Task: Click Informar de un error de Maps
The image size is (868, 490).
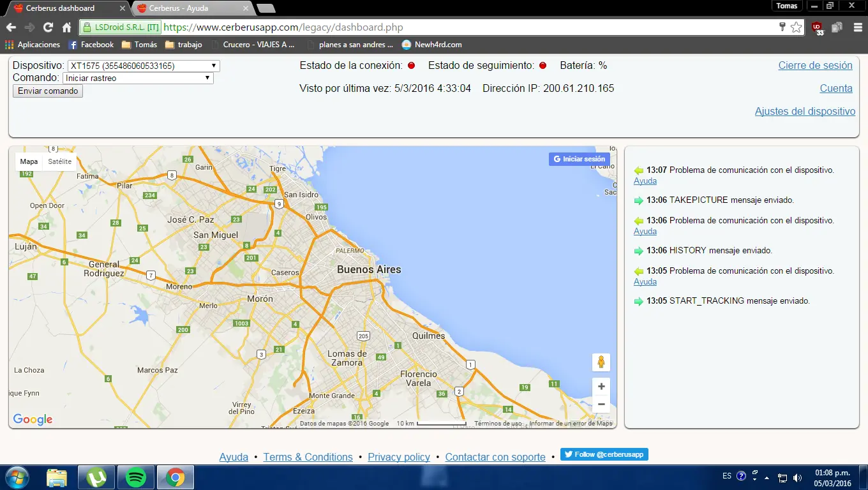Action: tap(571, 423)
